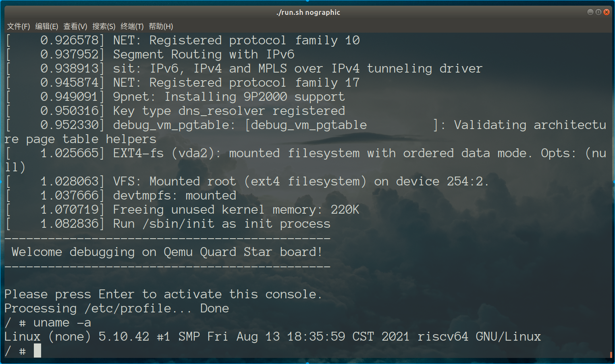Image resolution: width=615 pixels, height=364 pixels.
Task: Click the uname -a command line
Action: point(48,323)
